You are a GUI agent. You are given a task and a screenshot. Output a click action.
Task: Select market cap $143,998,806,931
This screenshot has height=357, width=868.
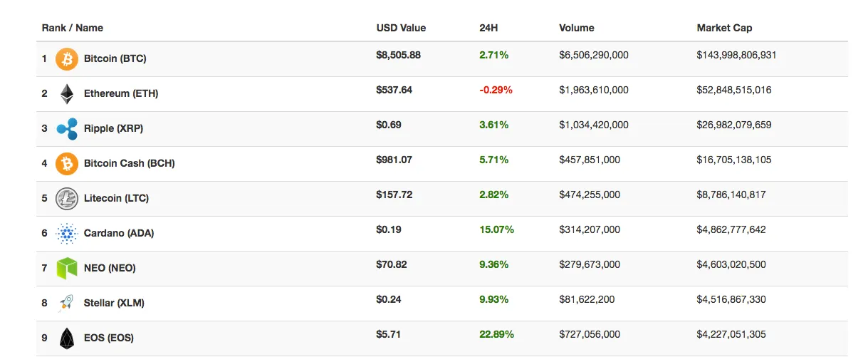click(x=736, y=55)
